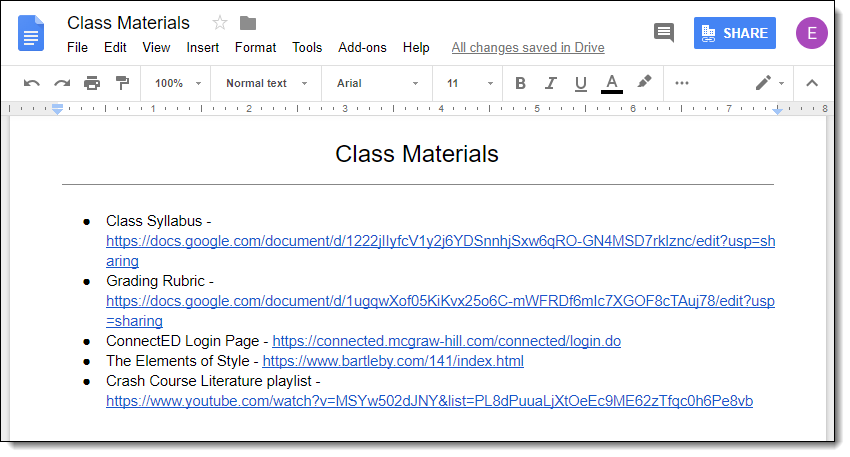Open the font size 11 dropdown
850x457 pixels.
tap(469, 83)
